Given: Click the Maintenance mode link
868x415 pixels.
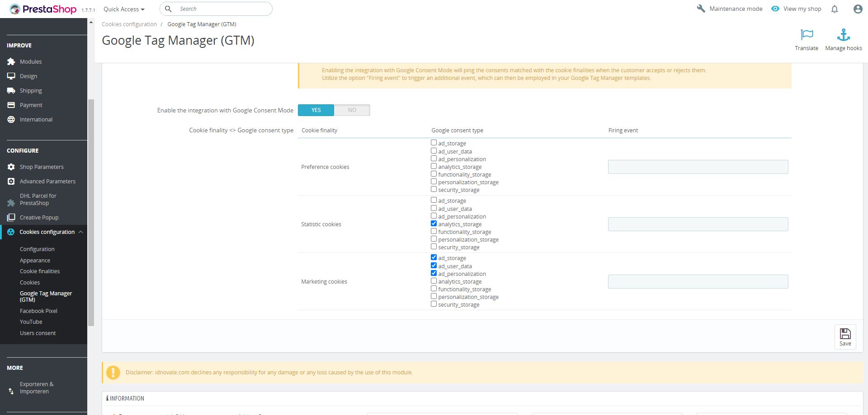Looking at the screenshot, I should click(x=736, y=9).
